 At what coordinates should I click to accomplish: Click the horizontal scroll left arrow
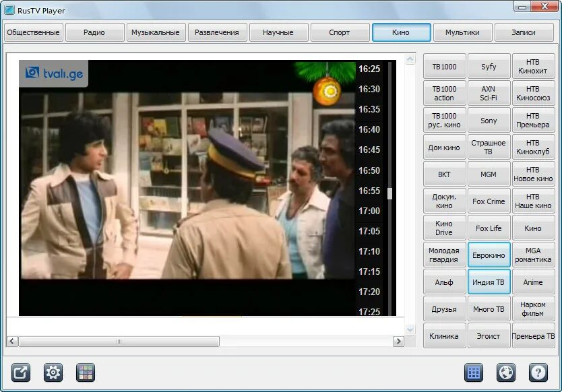[x=12, y=341]
